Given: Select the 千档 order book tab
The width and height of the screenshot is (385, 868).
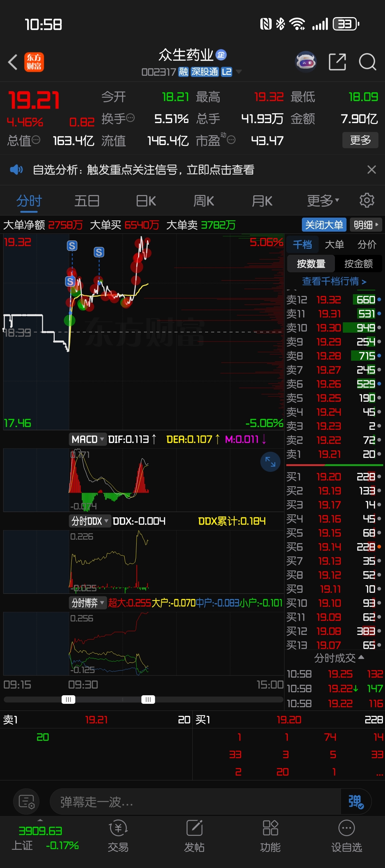Looking at the screenshot, I should click(x=302, y=244).
